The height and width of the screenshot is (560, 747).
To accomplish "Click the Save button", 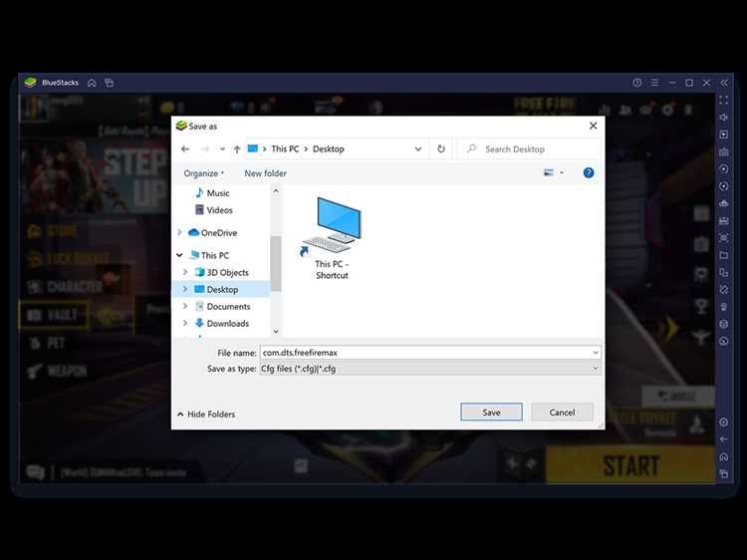I will [x=491, y=413].
